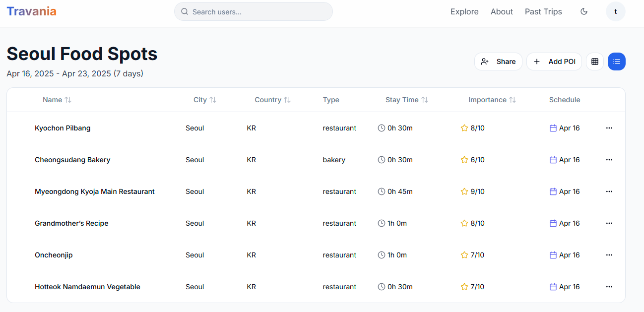
Task: Switch to list view layout
Action: tap(617, 62)
